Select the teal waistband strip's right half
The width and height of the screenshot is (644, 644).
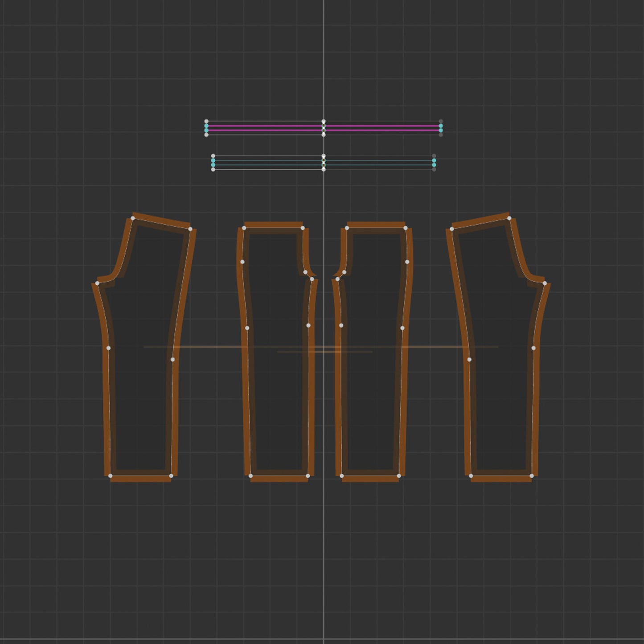379,163
